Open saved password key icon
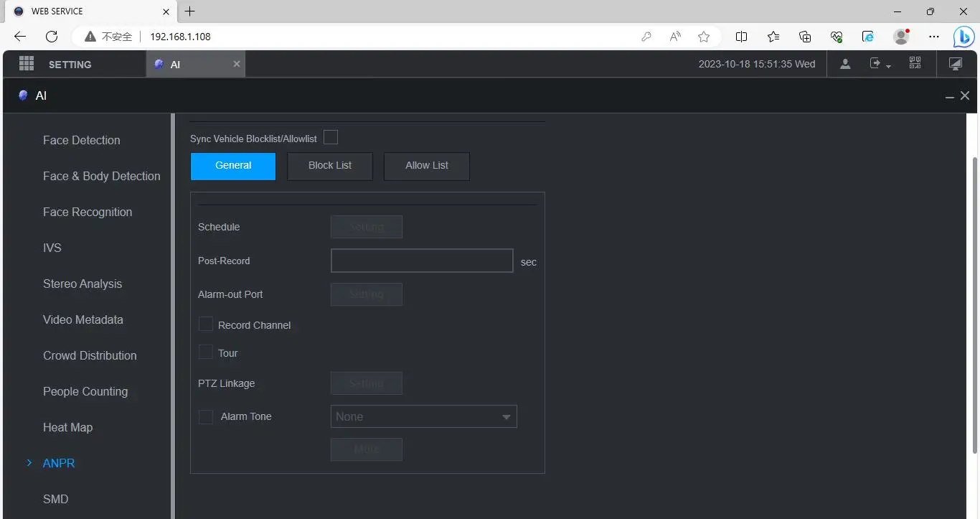 point(646,37)
